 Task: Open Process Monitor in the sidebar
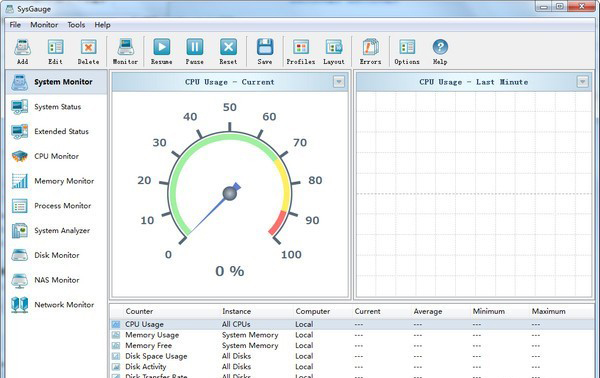(x=57, y=206)
